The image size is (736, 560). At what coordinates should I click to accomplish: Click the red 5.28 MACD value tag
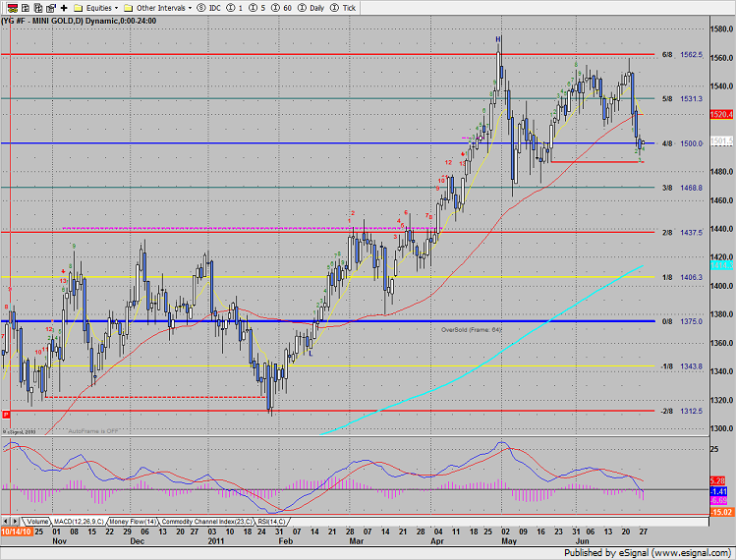[x=718, y=481]
